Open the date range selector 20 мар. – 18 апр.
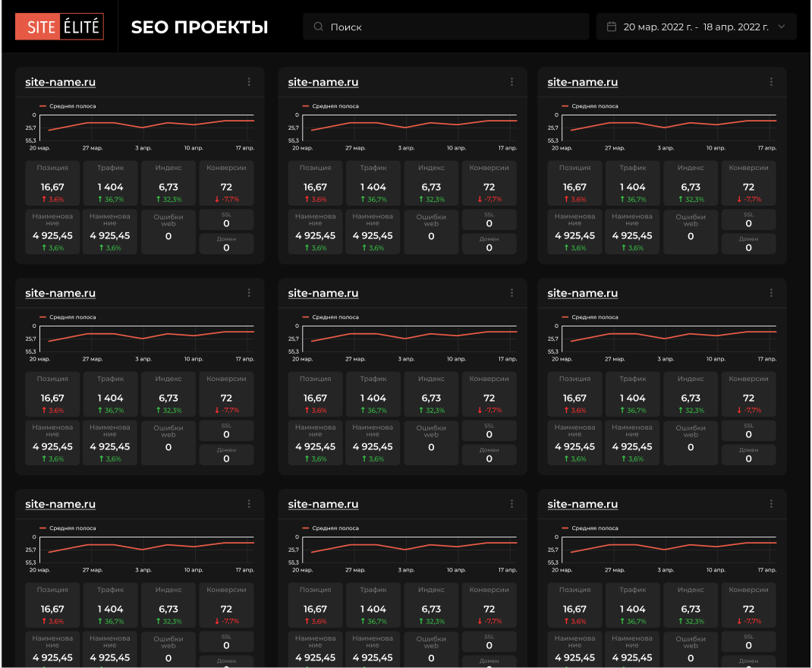 (x=696, y=27)
